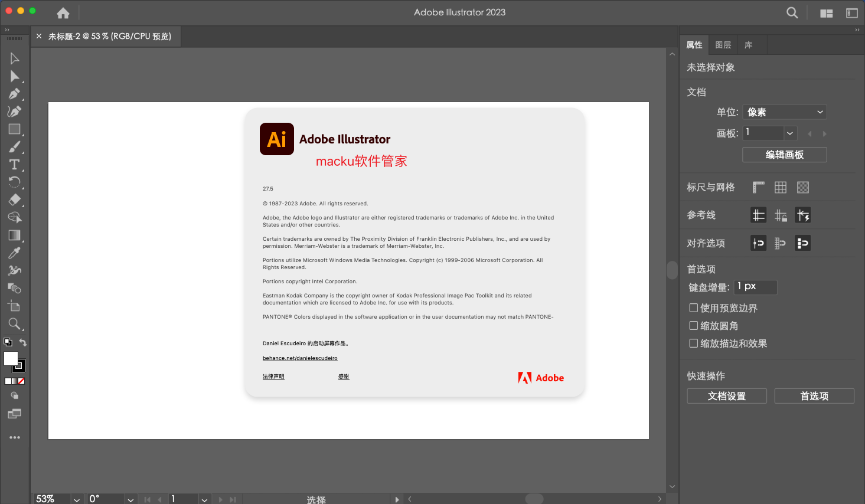Close the 未标题-2 document tab
Viewport: 865px width, 504px height.
pyautogui.click(x=39, y=37)
